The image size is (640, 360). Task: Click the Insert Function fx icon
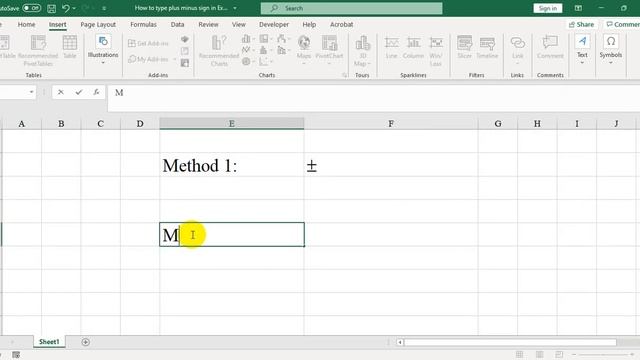click(96, 92)
